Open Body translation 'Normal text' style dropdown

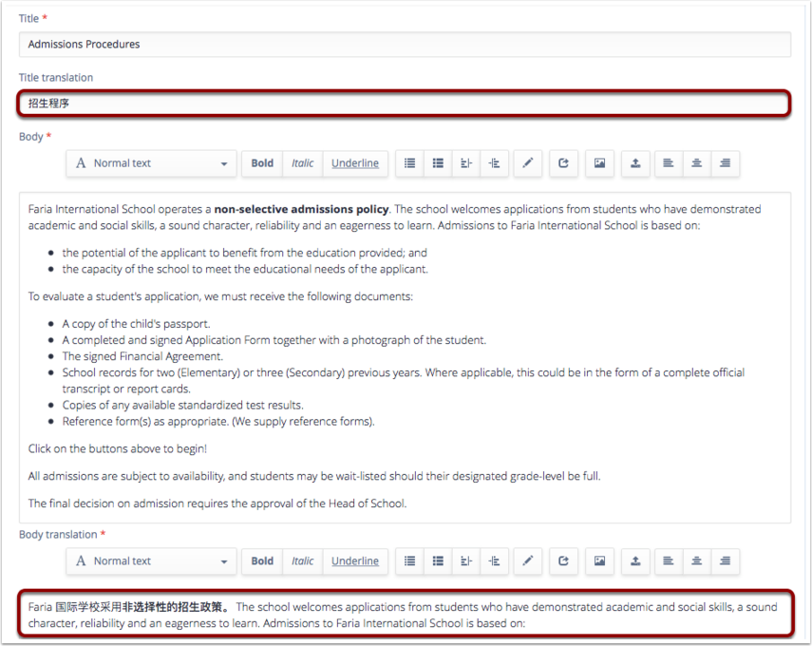[x=151, y=561]
